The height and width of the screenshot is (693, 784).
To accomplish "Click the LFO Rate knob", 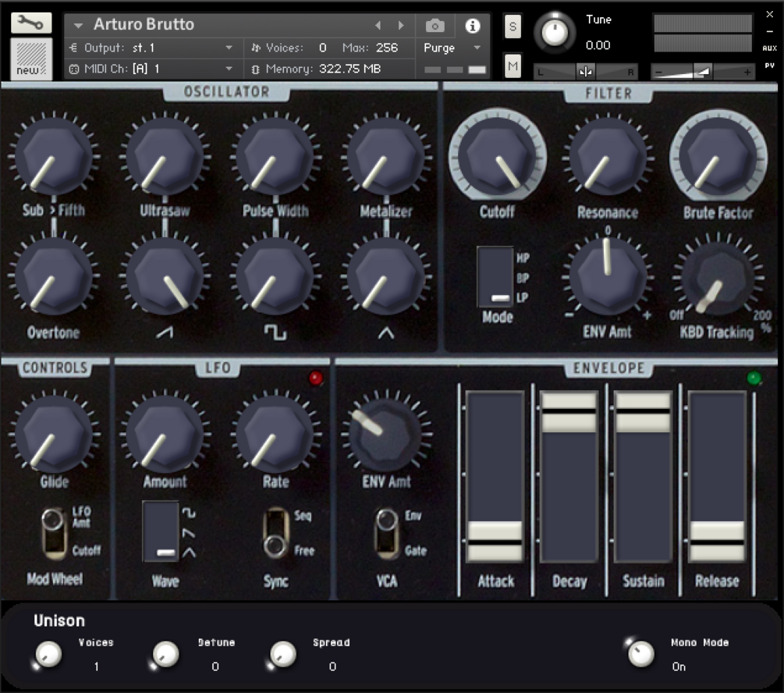I will [275, 433].
